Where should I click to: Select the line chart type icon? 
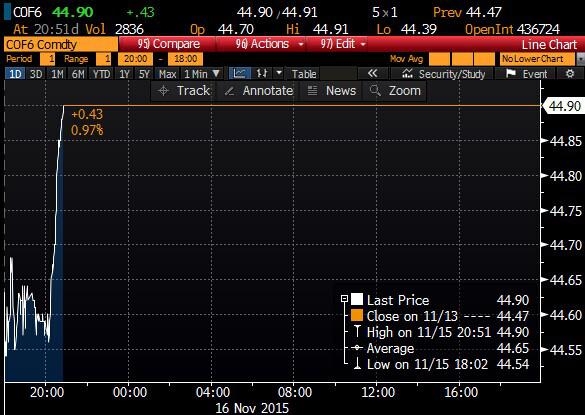tap(239, 74)
